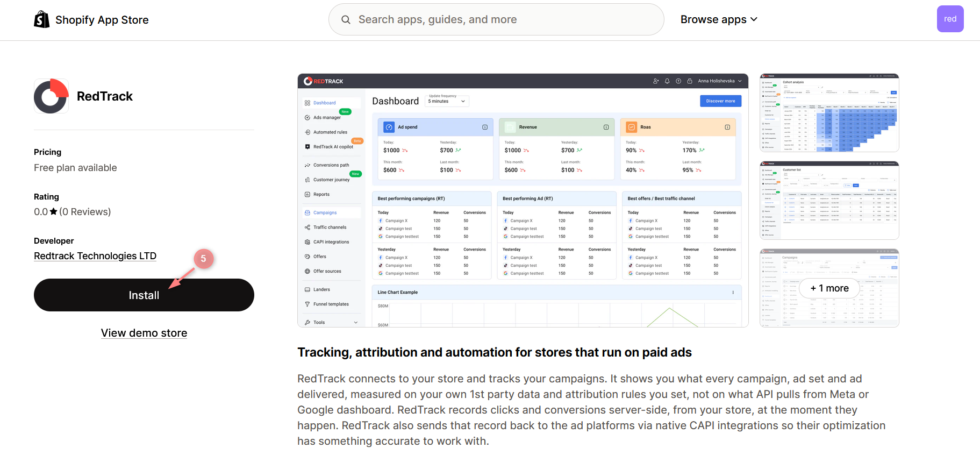Open the '5 minutes' update frequency dropdown
The image size is (980, 455).
[x=447, y=101]
